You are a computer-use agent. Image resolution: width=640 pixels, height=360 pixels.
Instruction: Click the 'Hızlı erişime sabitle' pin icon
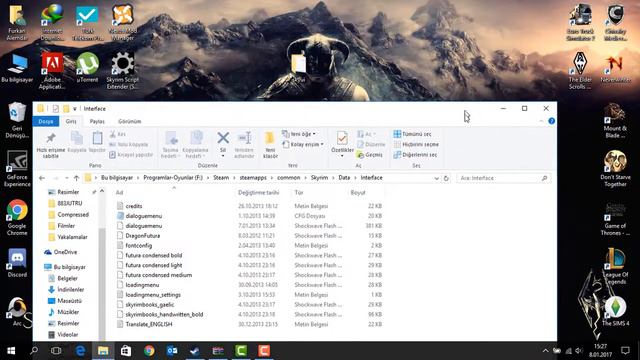click(x=51, y=138)
